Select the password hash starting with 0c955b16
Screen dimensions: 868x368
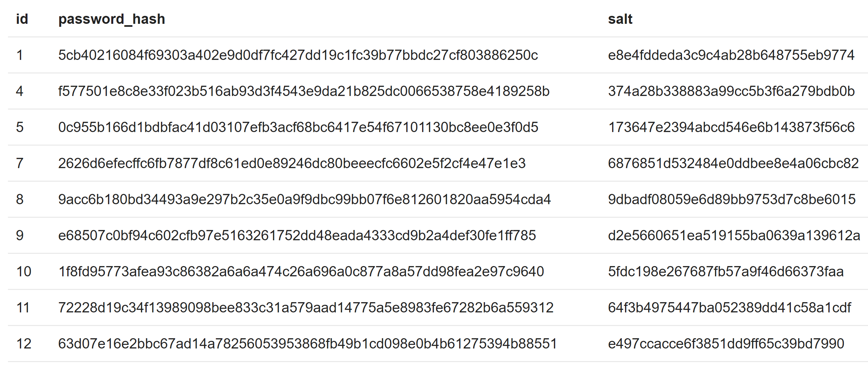pyautogui.click(x=298, y=127)
